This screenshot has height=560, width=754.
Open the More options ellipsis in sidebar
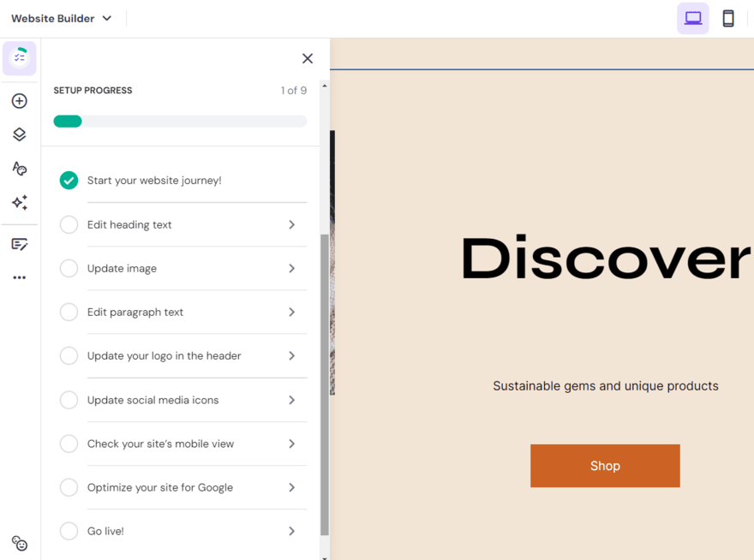(x=19, y=277)
